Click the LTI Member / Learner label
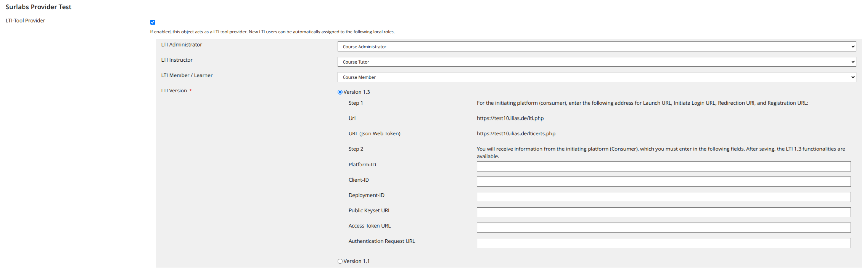The height and width of the screenshot is (274, 868). point(187,75)
